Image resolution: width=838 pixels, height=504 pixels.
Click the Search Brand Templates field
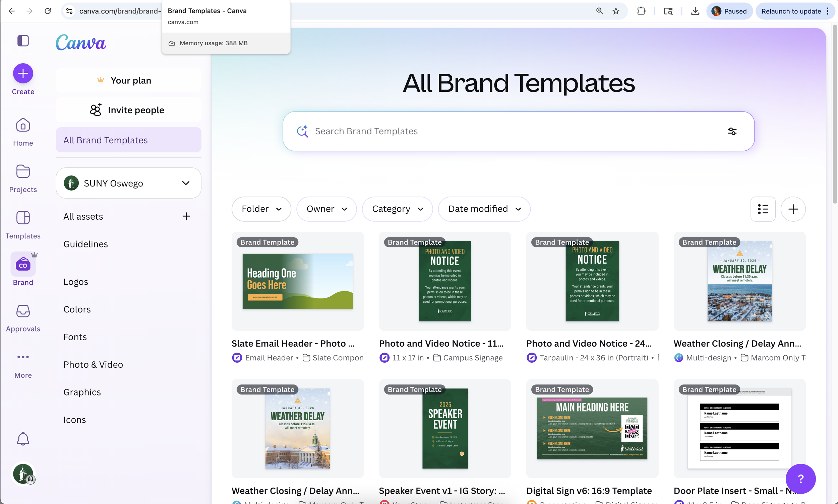pyautogui.click(x=510, y=131)
